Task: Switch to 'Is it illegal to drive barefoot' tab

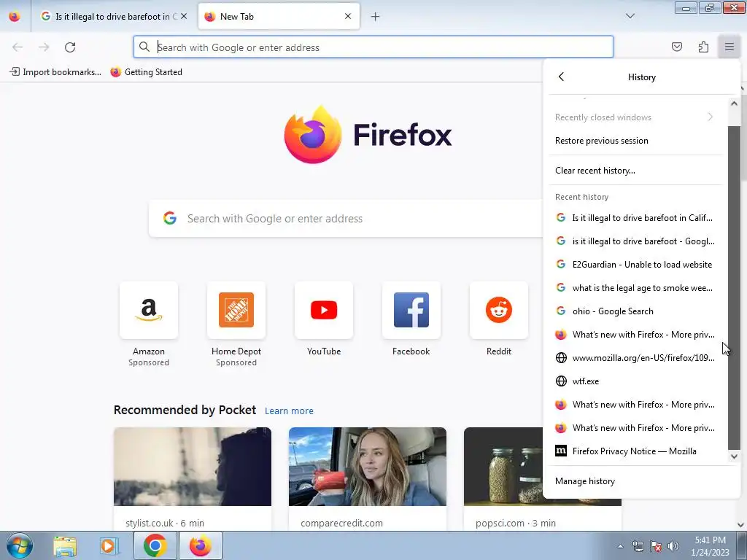Action: tap(114, 17)
